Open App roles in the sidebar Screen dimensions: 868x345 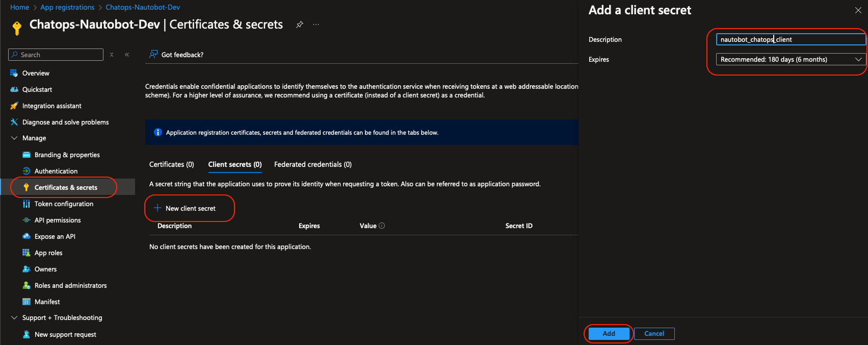pos(48,253)
